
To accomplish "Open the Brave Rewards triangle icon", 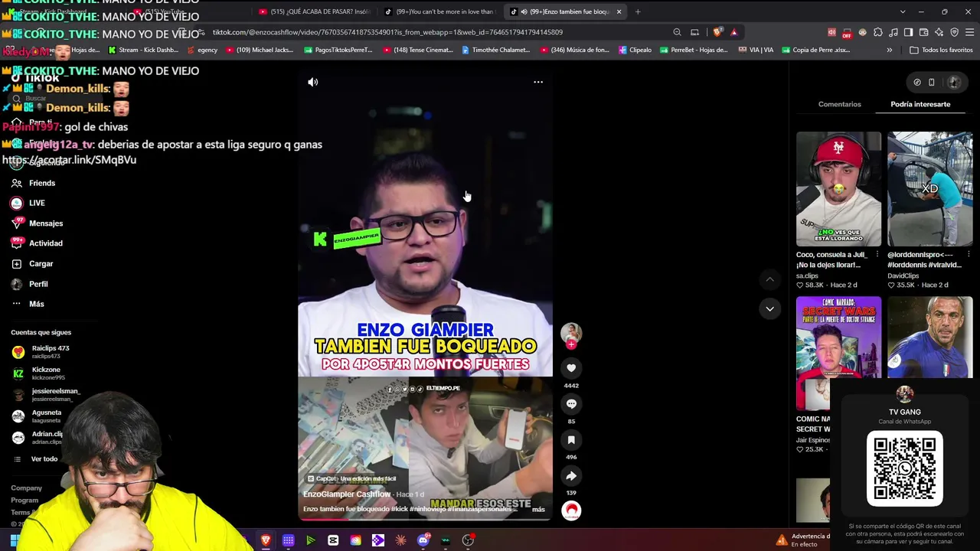I will point(733,32).
